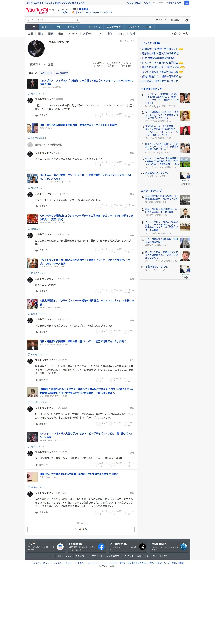Click うーん icon on プレバン限定にしたがるね comment

coord(126,332)
